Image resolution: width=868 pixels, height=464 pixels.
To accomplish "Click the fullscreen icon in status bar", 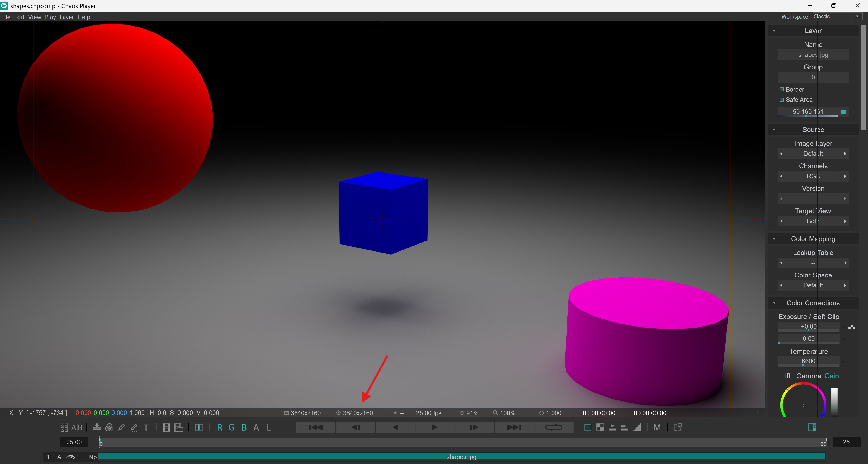I will (758, 413).
